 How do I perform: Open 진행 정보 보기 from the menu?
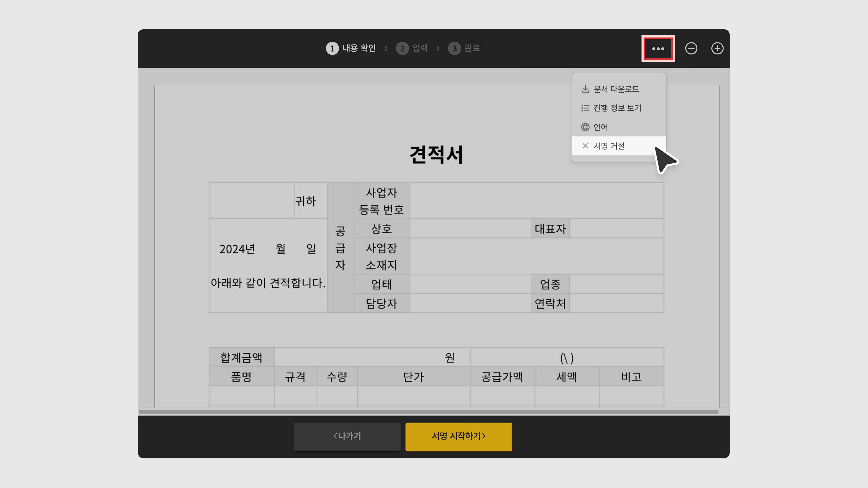point(617,108)
